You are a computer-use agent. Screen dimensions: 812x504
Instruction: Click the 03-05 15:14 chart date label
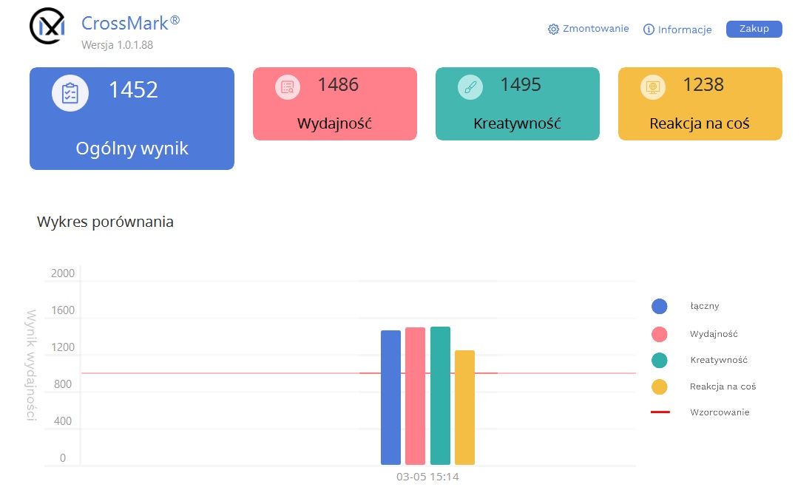427,477
